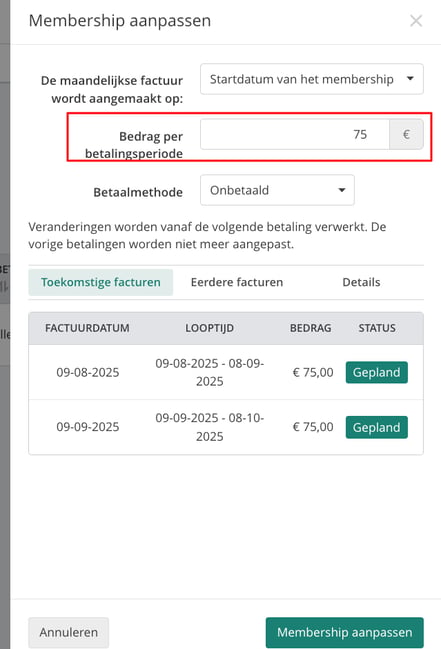Open the Details tab
The image size is (441, 649).
pos(361,282)
